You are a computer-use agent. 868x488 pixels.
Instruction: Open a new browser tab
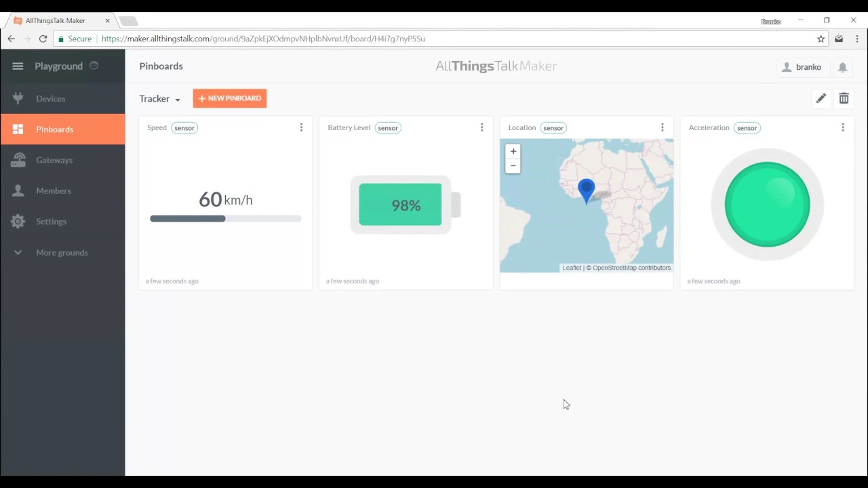[x=129, y=21]
